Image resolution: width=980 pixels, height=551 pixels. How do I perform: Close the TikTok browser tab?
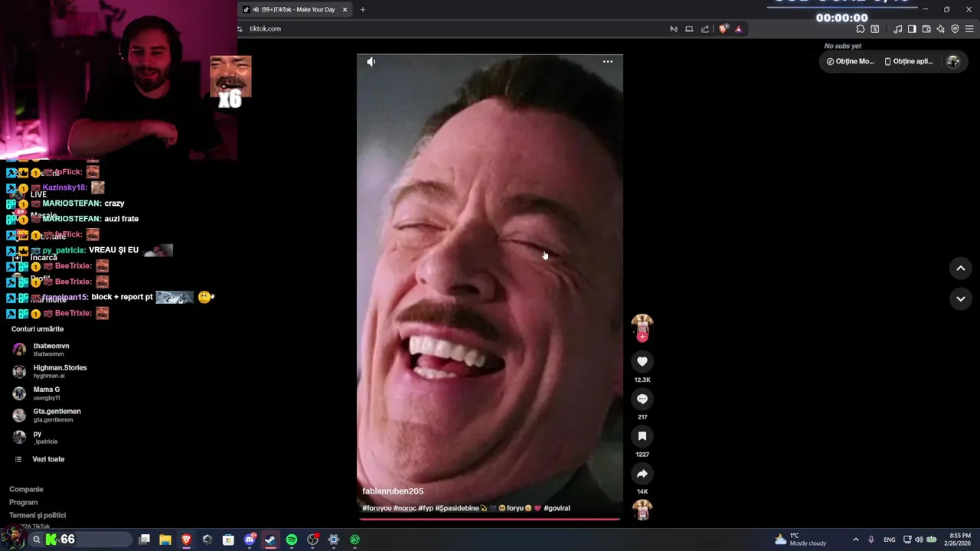345,10
